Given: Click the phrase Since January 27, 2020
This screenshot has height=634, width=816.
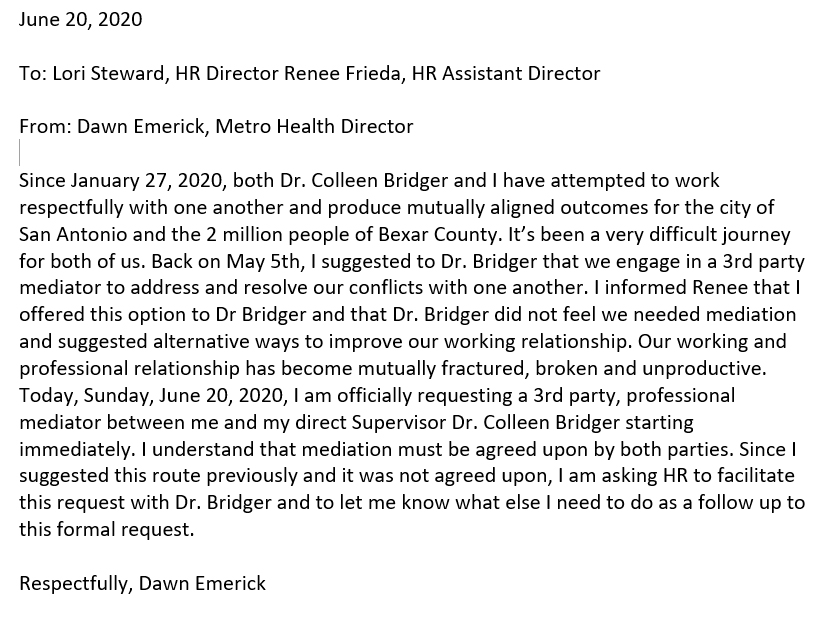Looking at the screenshot, I should point(121,181).
